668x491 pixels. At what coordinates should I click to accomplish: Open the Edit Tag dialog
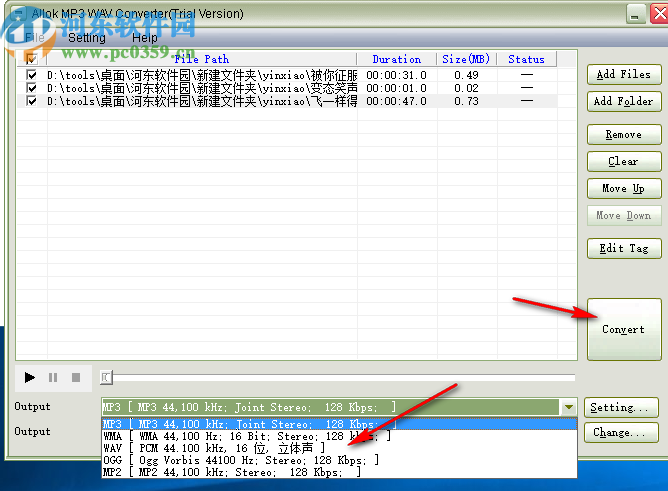coord(624,248)
